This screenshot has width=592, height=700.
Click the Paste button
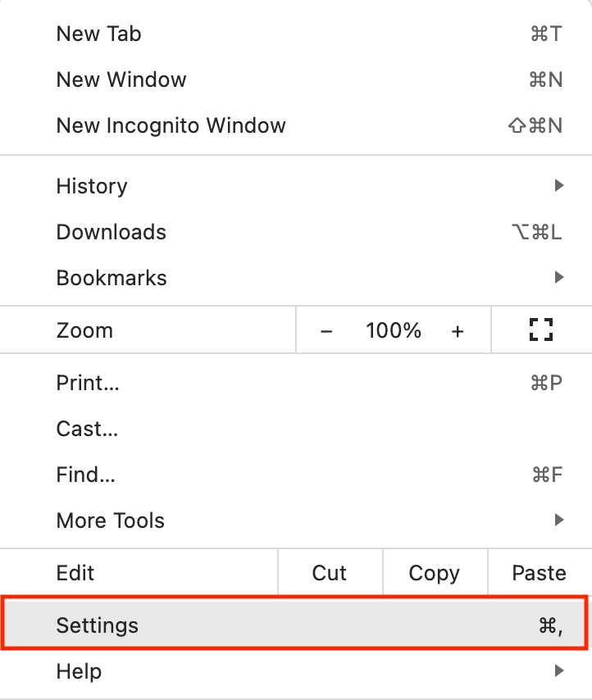(540, 573)
